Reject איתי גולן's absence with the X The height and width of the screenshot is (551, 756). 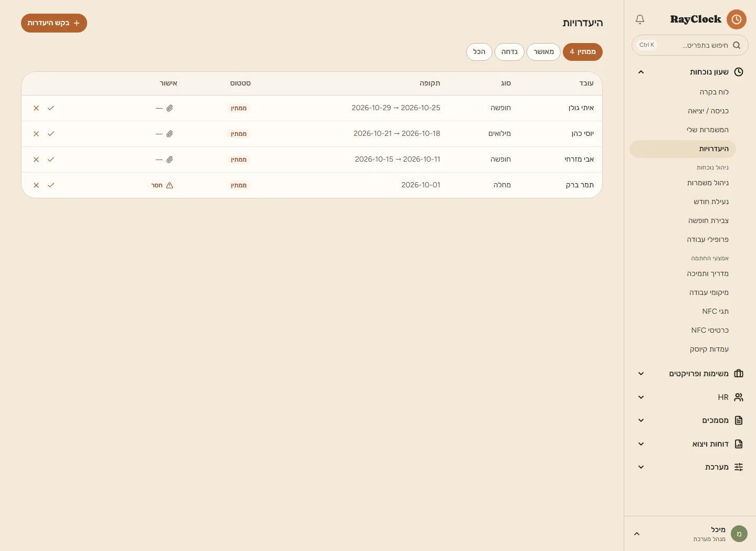point(36,108)
